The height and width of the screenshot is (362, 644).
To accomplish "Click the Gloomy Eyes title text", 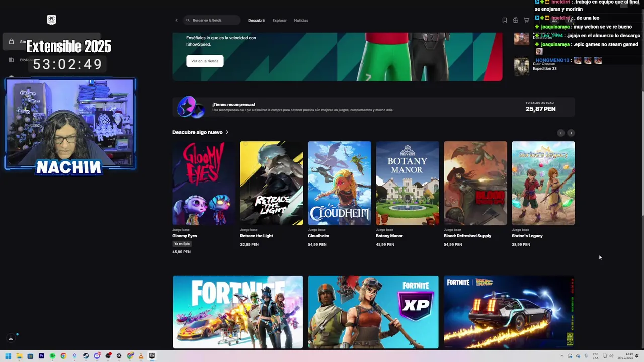I will 185,236.
